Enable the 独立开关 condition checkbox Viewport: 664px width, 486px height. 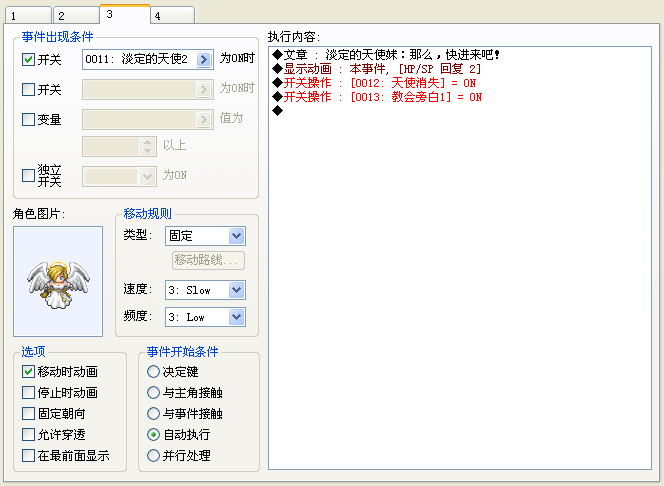pos(28,175)
